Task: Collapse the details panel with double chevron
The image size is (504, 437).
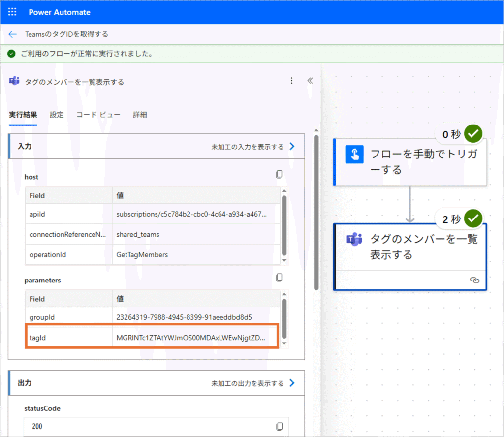Action: [x=310, y=81]
